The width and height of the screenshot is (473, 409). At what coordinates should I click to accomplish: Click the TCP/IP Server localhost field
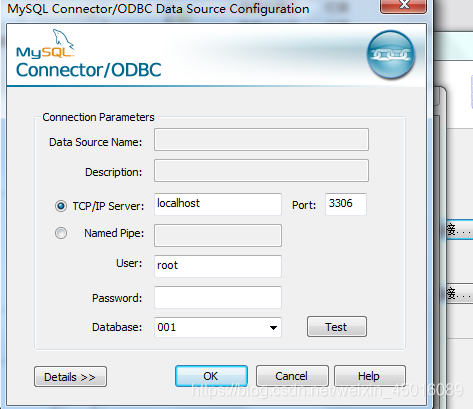point(218,204)
